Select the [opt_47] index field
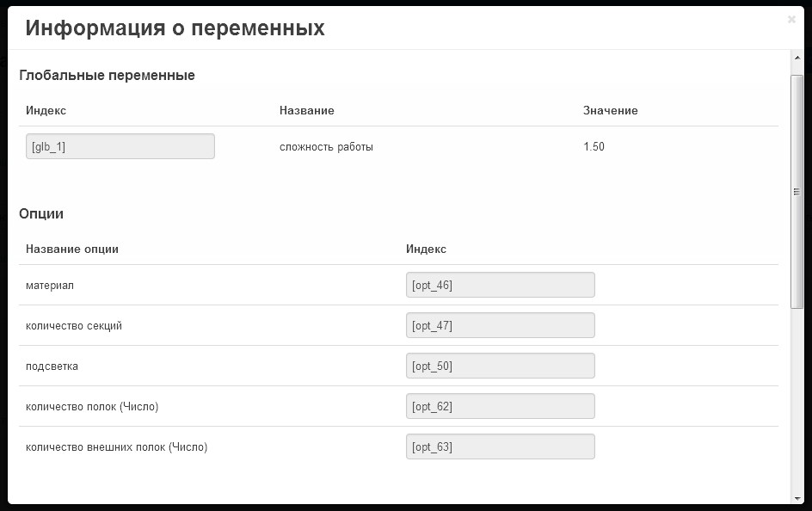This screenshot has width=812, height=511. (501, 325)
